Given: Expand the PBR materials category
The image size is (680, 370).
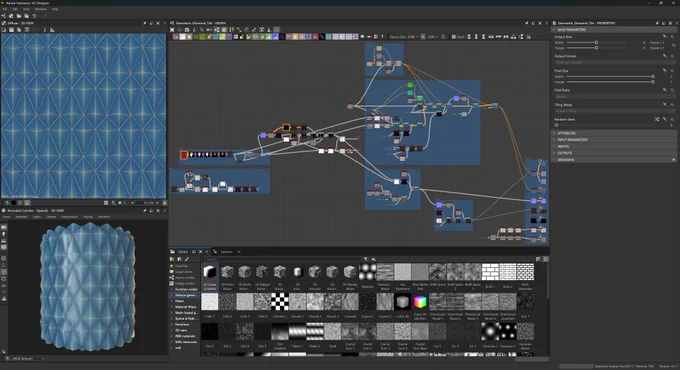Looking at the screenshot, I should coord(172,336).
